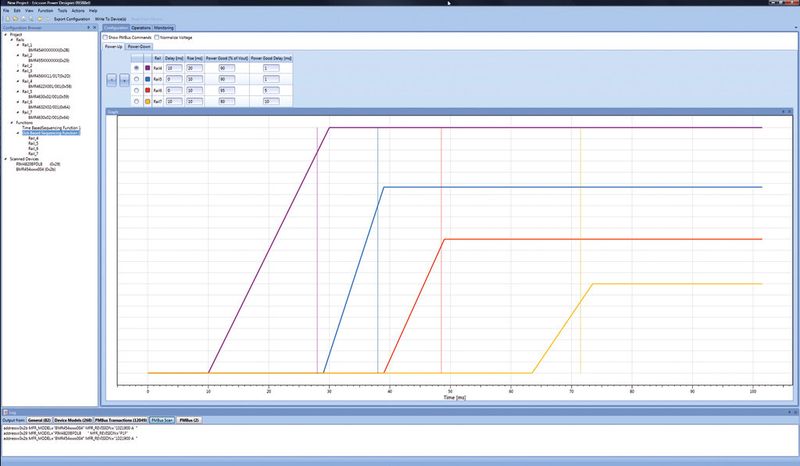Collapse the Rails tree node
Image resolution: width=800 pixels, height=466 pixels.
pyautogui.click(x=12, y=40)
